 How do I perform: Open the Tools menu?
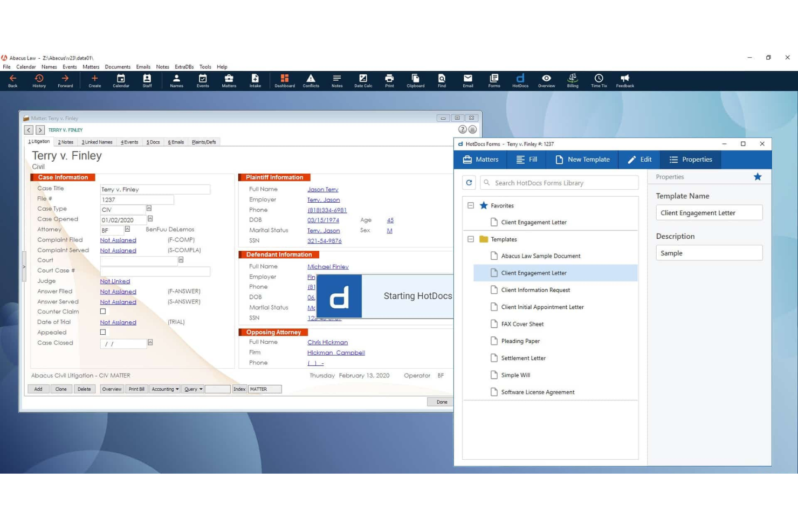pyautogui.click(x=205, y=67)
